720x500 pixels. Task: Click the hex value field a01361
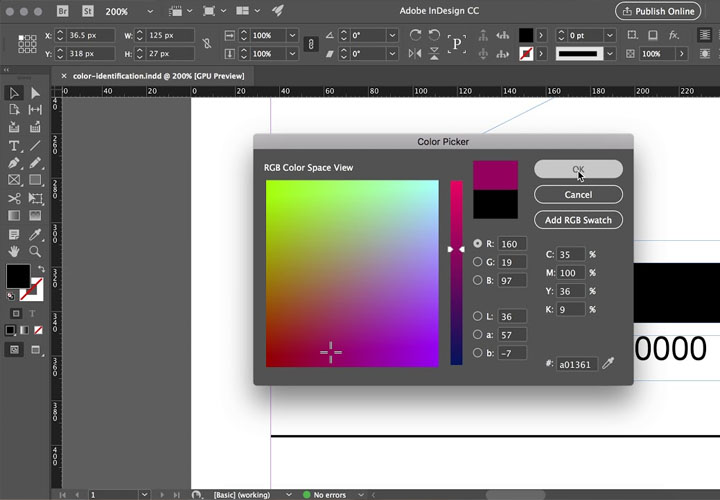577,364
